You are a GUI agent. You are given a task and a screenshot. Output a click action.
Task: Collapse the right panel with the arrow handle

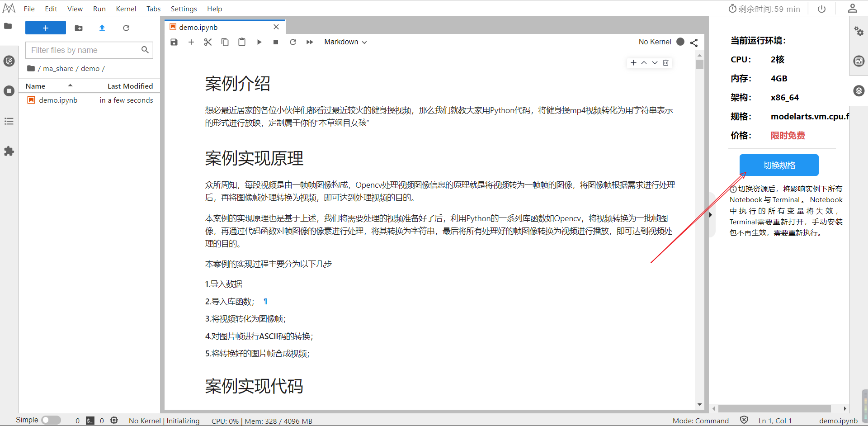711,215
